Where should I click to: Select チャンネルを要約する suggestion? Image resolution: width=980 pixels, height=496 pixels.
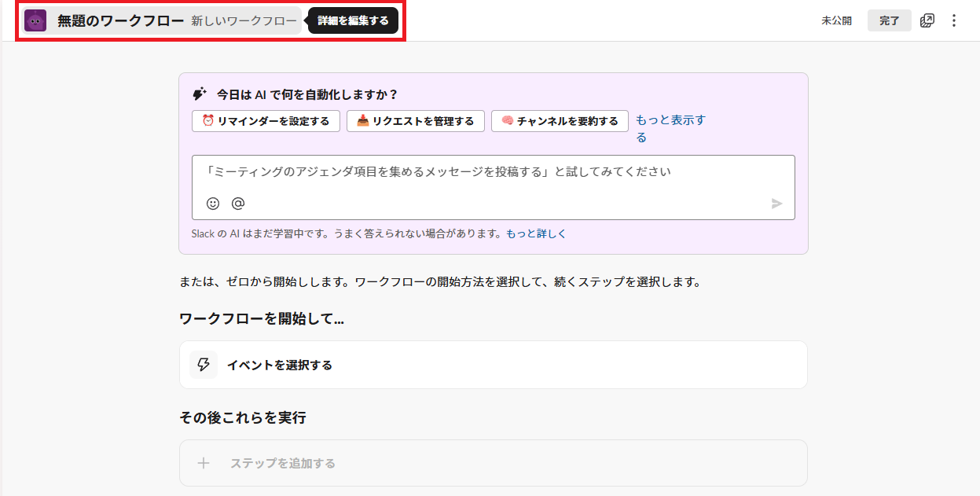(560, 121)
